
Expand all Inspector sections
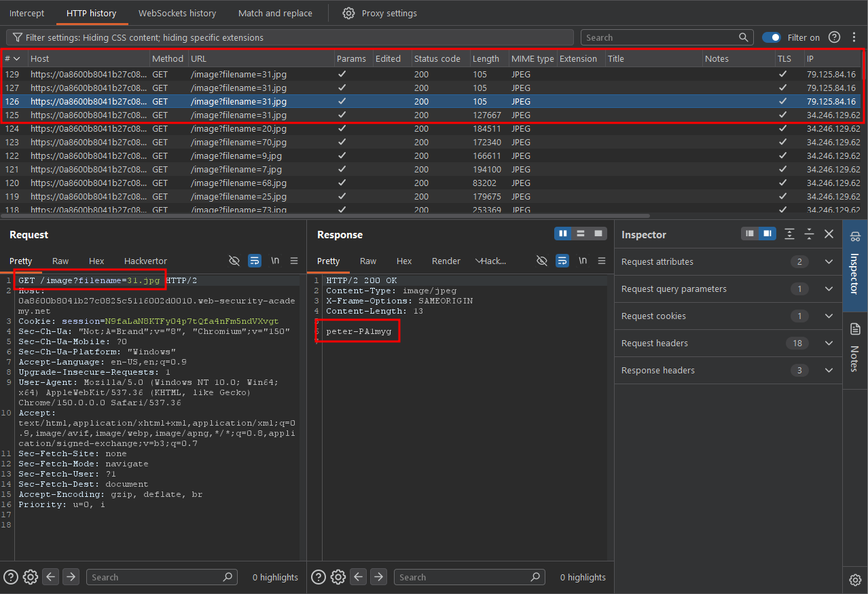click(789, 234)
